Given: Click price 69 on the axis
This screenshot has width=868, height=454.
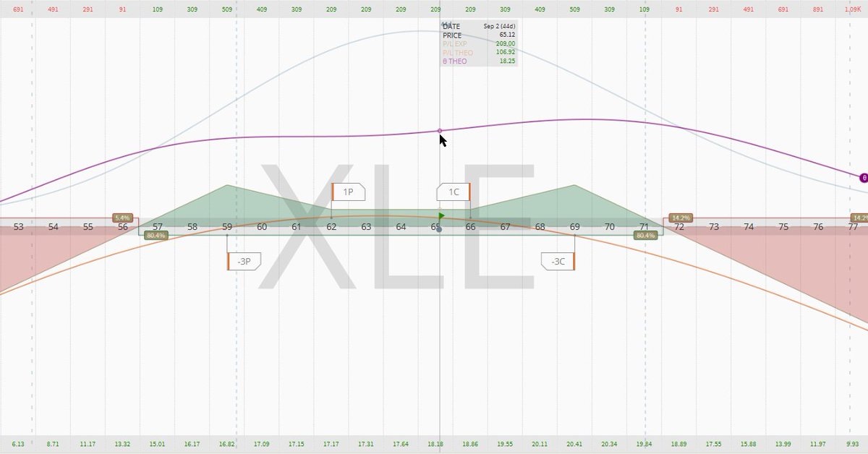Looking at the screenshot, I should (575, 227).
